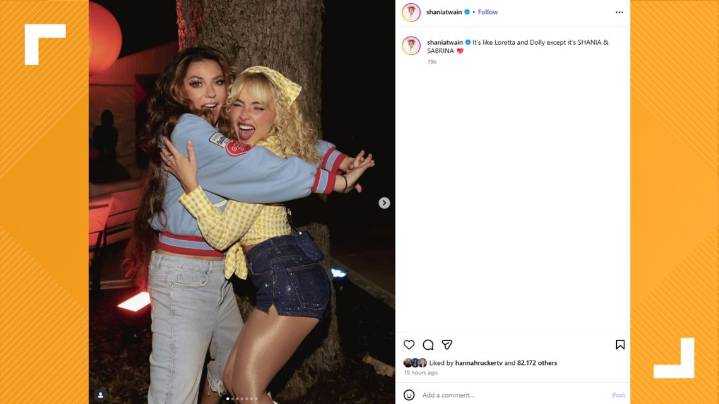
Task: Save the post with the bookmark icon
Action: [620, 345]
